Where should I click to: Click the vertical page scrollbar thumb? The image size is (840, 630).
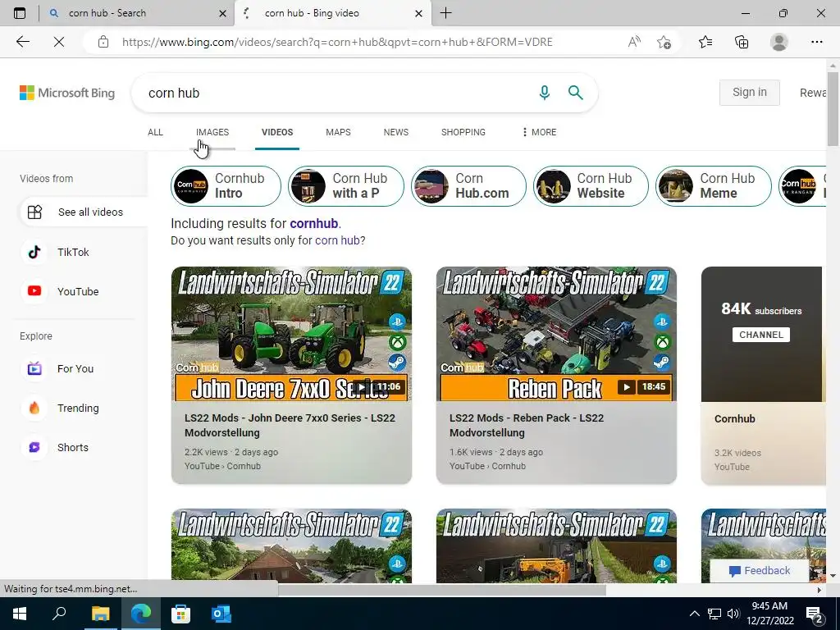coord(833,109)
